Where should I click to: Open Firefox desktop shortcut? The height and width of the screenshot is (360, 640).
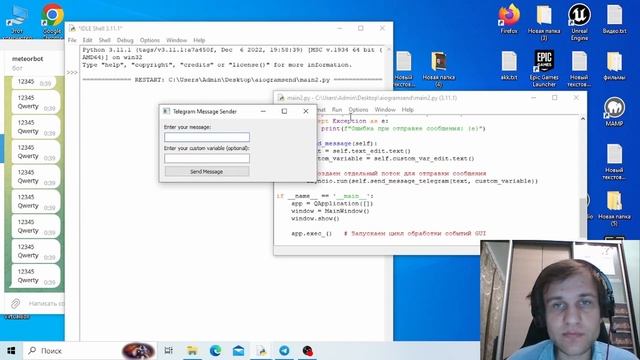[x=509, y=19]
